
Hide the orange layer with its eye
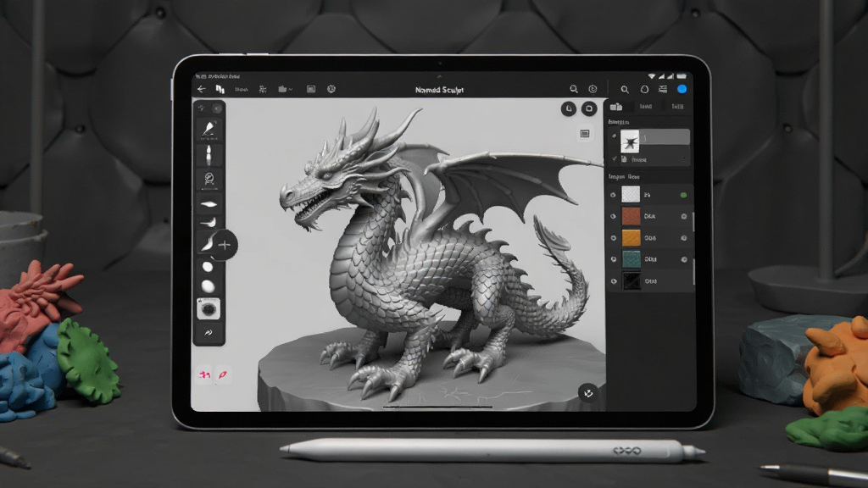613,238
